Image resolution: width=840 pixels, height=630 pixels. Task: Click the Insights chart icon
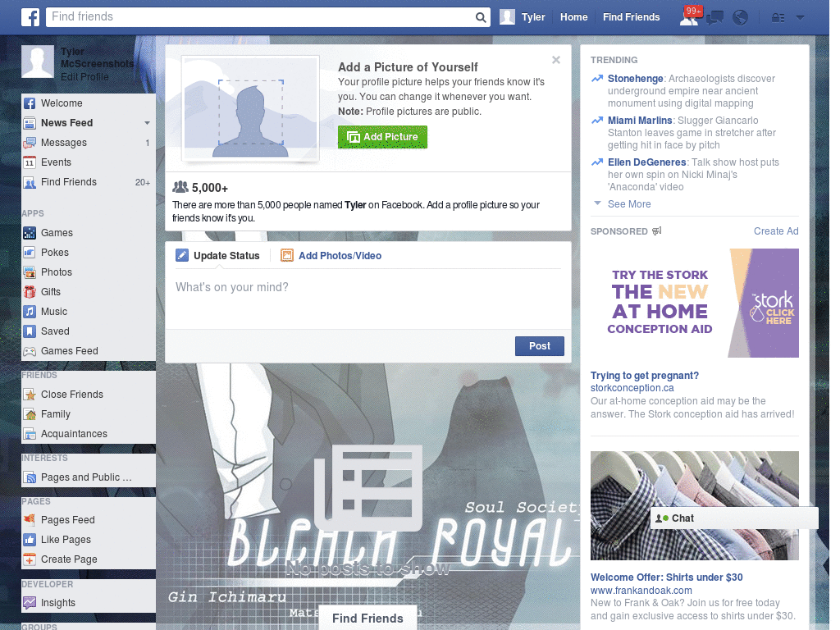30,603
